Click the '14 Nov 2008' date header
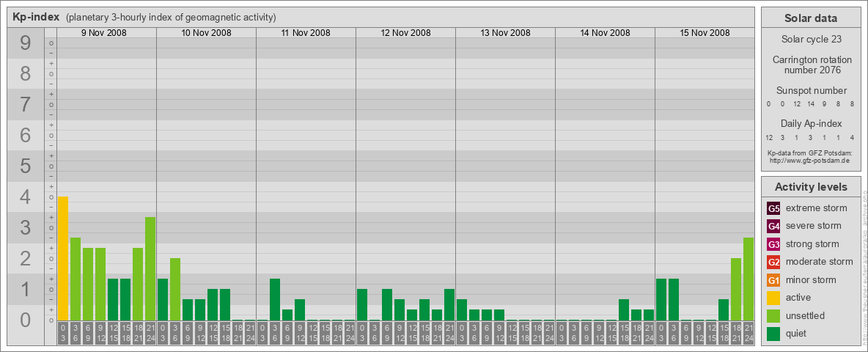 coord(605,33)
